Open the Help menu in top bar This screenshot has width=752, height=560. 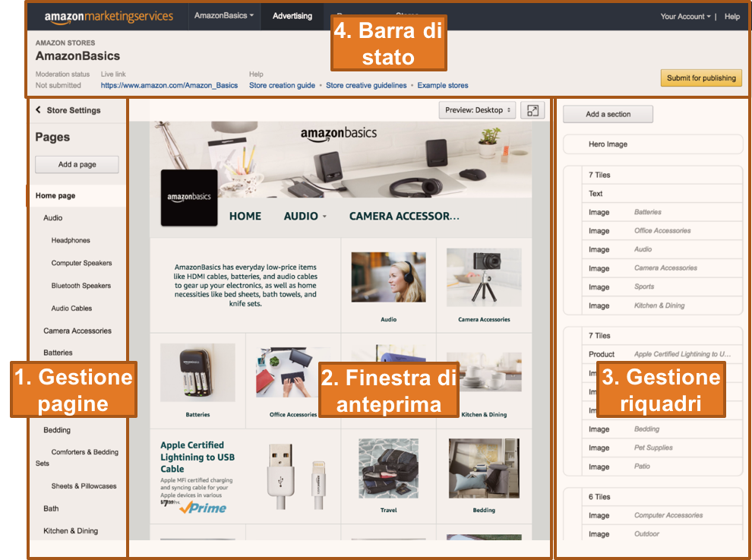(731, 16)
